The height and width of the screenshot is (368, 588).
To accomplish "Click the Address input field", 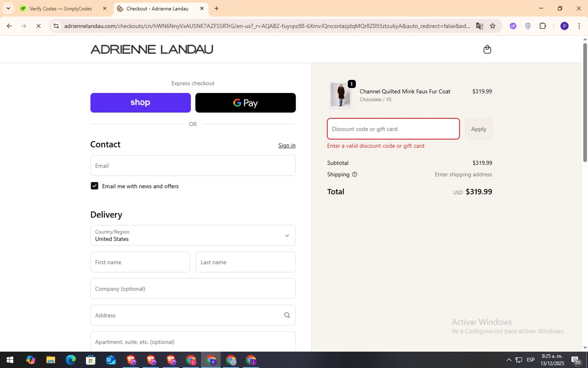I will pos(193,315).
